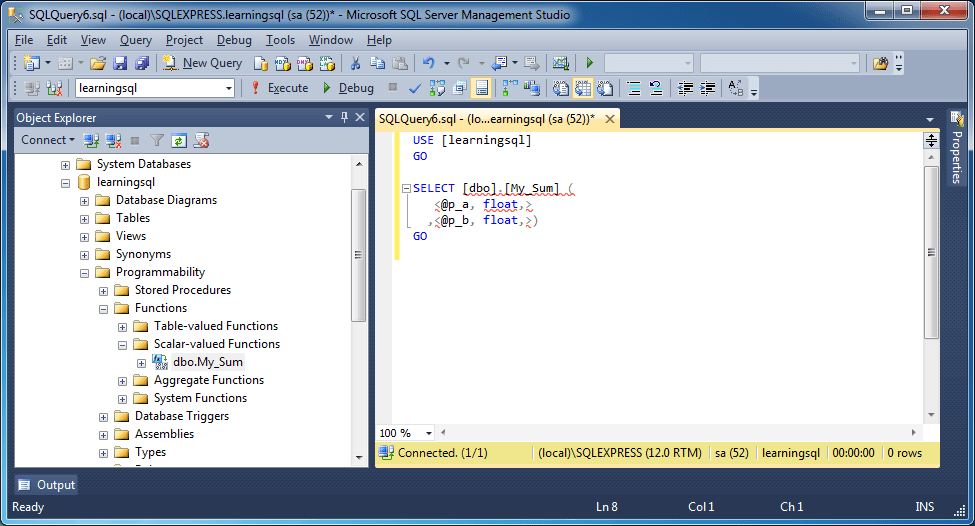Click the editor vertical scrollbar
The height and width of the screenshot is (526, 975).
pos(931,252)
